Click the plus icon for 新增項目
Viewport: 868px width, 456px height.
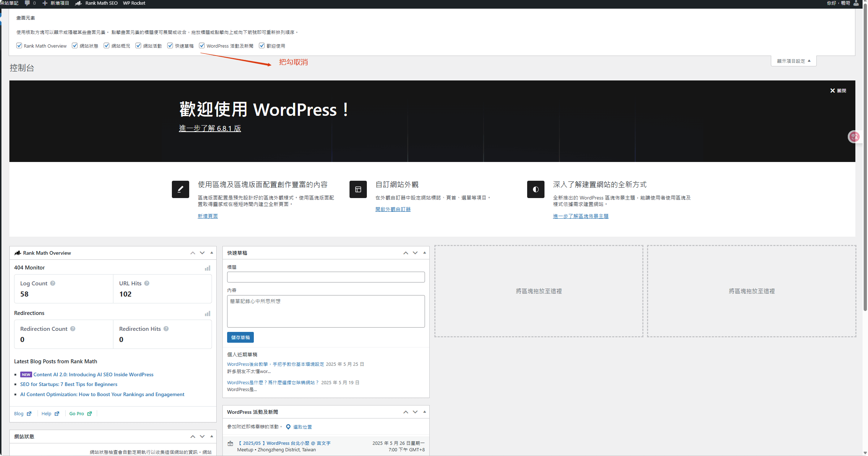pyautogui.click(x=45, y=3)
